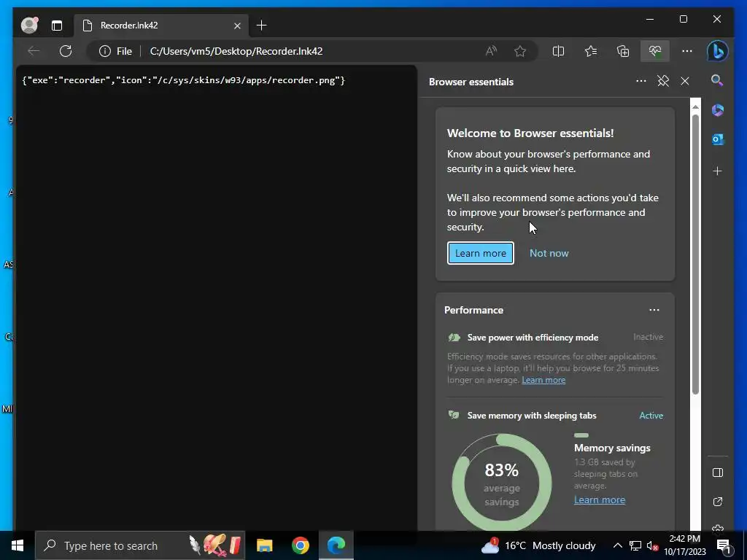Click Save memory with sleeping tabs

point(532,416)
